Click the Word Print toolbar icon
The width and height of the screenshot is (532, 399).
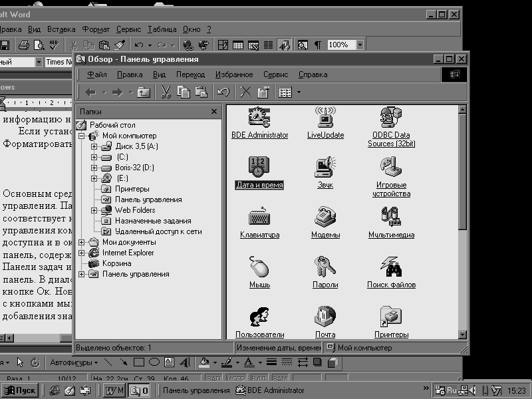tap(24, 45)
